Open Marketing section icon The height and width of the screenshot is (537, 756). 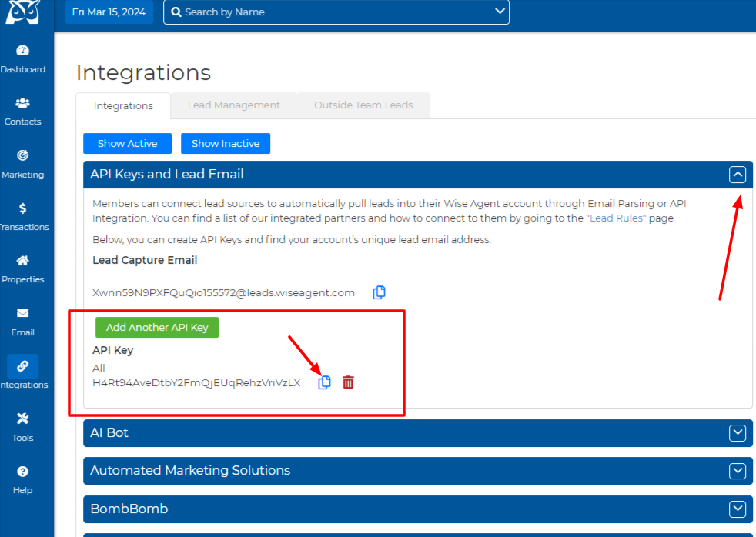(x=22, y=155)
